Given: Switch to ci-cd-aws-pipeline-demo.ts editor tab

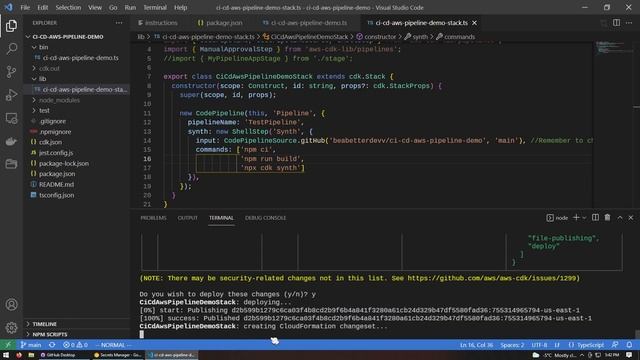Looking at the screenshot, I should pyautogui.click(x=305, y=23).
